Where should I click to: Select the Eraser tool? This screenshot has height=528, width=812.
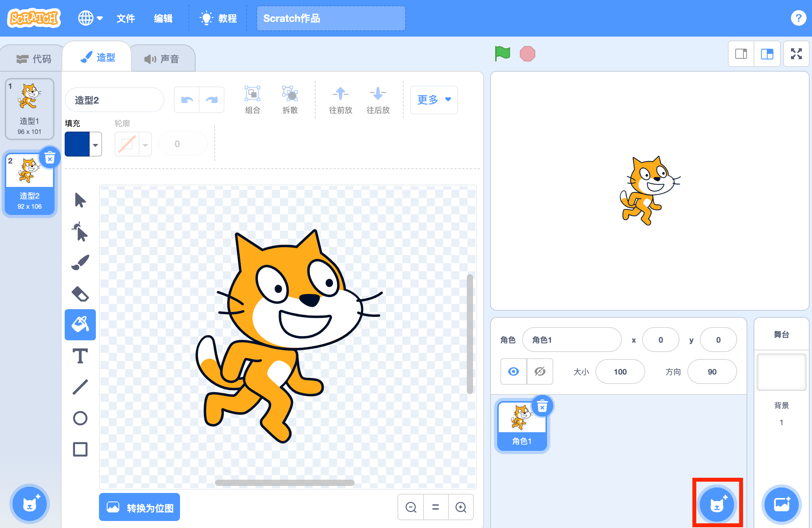pos(80,294)
